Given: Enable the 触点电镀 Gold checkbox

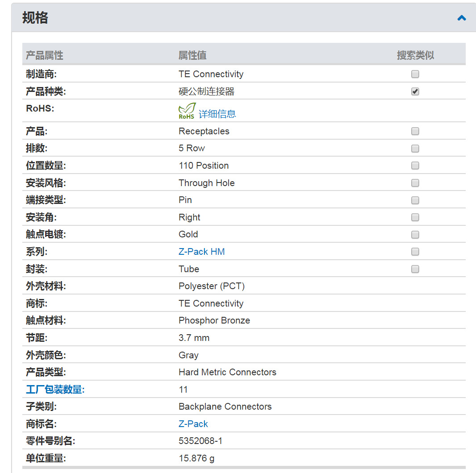Looking at the screenshot, I should [x=415, y=235].
